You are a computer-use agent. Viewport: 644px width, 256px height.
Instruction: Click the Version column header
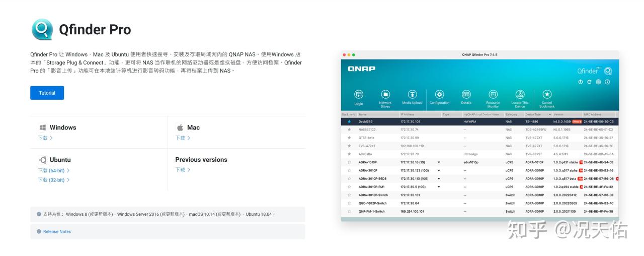pyautogui.click(x=567, y=114)
